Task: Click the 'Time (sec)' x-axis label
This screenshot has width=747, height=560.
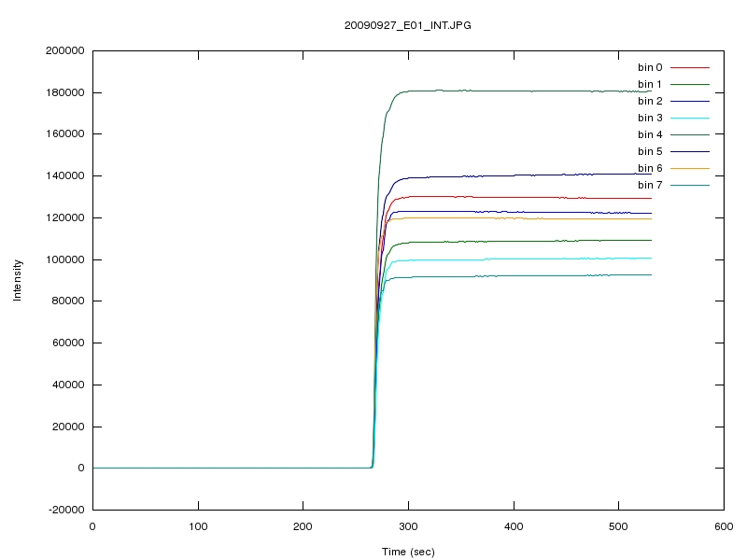Action: point(408,552)
